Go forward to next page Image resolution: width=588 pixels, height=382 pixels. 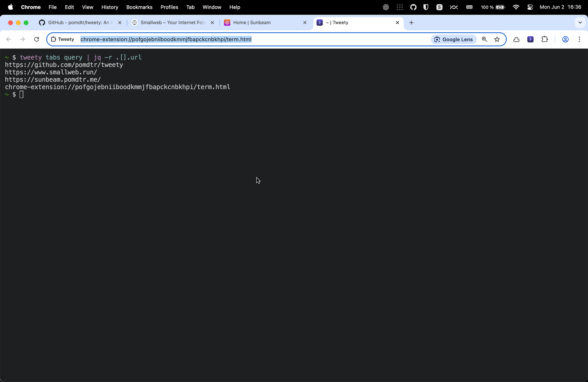(x=22, y=39)
